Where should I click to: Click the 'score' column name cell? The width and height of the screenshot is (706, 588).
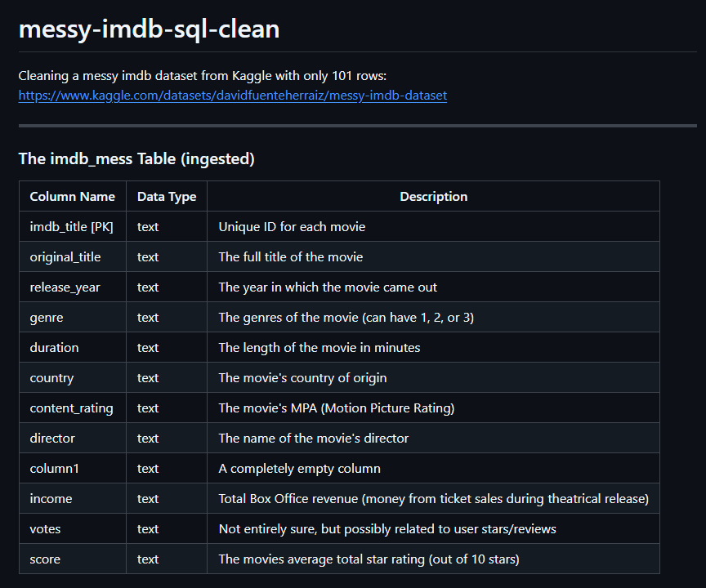[45, 559]
